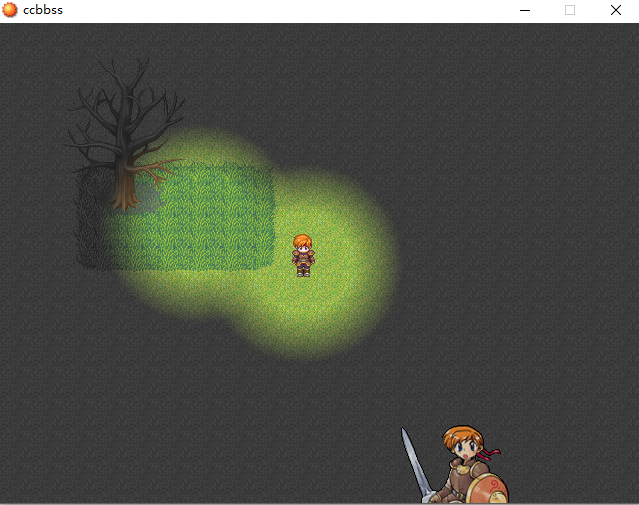Click the ccbbss window title text
The width and height of the screenshot is (639, 505).
43,10
